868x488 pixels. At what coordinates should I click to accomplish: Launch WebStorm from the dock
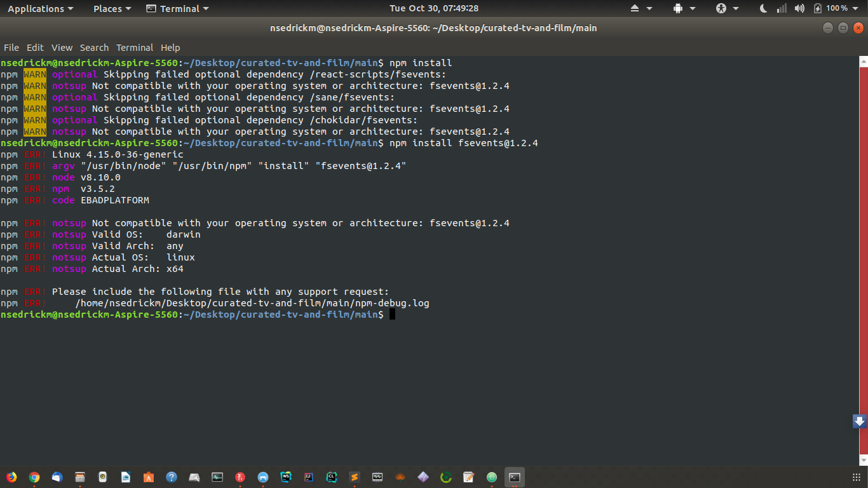click(286, 477)
